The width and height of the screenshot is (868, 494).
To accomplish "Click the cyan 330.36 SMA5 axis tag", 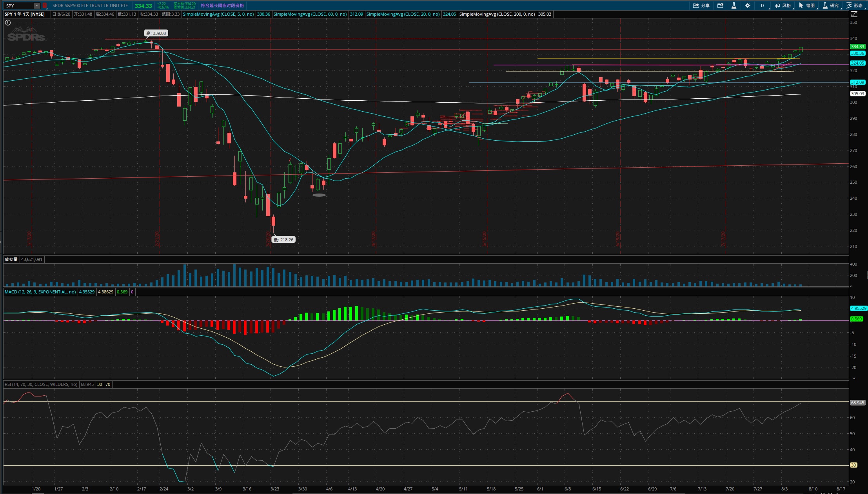I will click(x=857, y=53).
